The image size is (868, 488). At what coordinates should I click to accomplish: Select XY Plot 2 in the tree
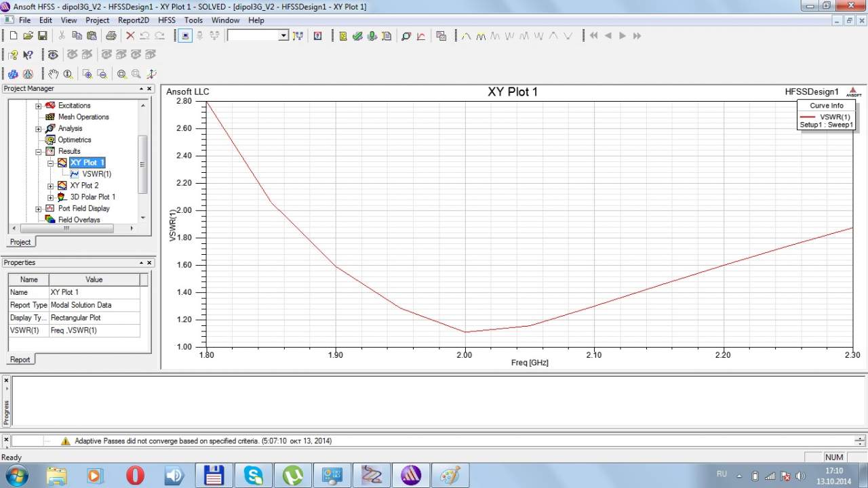pos(84,186)
